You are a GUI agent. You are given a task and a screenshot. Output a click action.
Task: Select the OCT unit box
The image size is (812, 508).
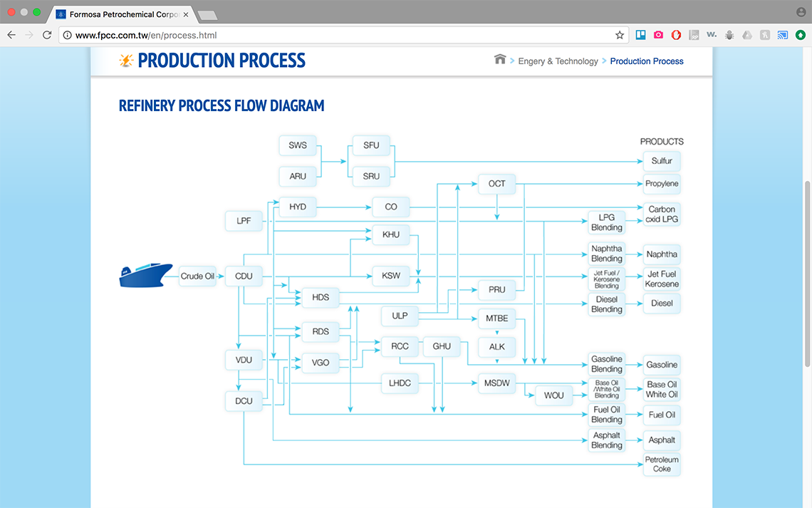click(x=496, y=183)
